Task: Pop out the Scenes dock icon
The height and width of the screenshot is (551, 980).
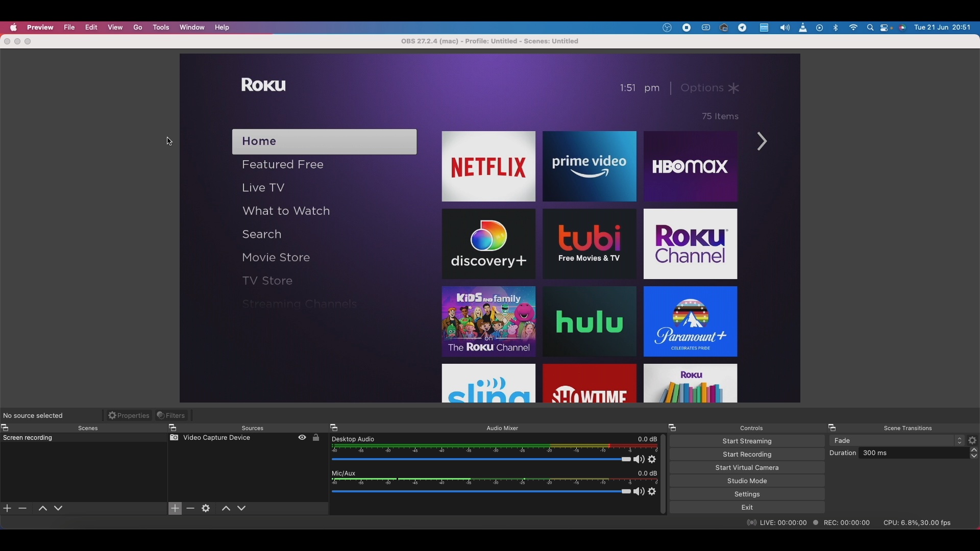Action: point(6,428)
